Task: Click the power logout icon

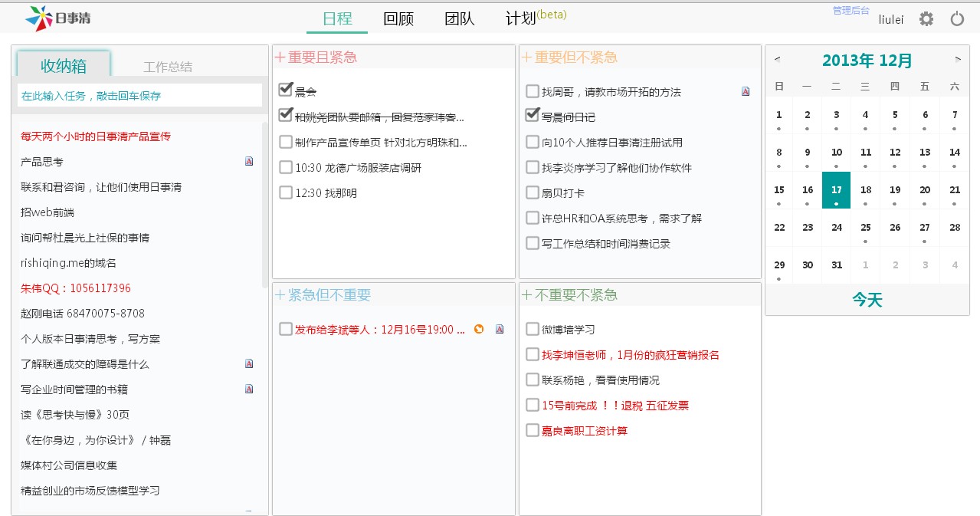Action: pos(957,19)
